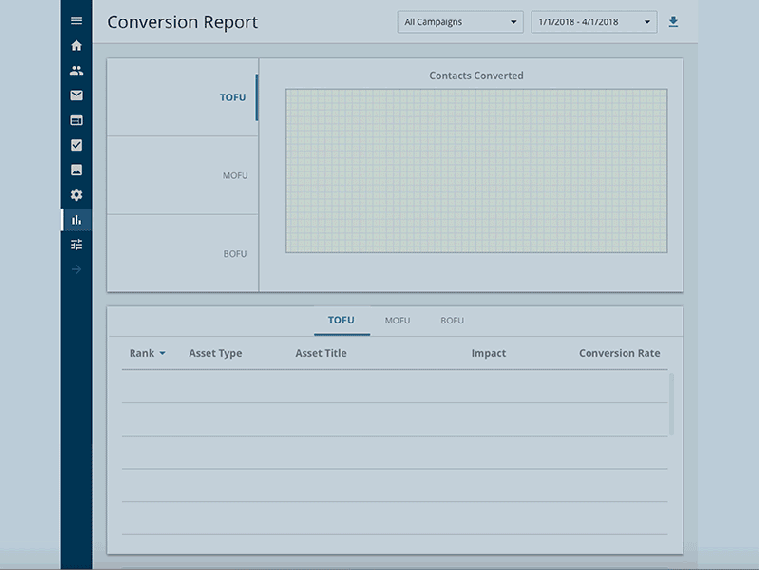Open the Contacts people icon
Screen dimensions: 760x570
(77, 71)
